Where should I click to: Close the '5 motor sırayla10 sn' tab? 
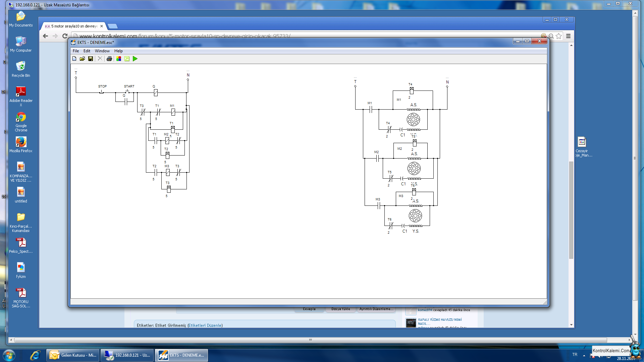102,26
